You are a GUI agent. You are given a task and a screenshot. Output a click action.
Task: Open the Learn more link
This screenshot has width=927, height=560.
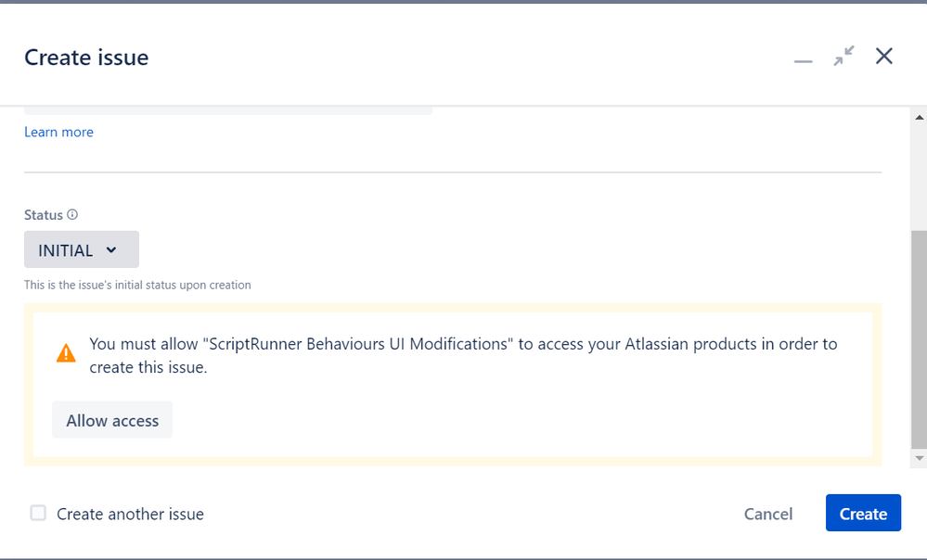point(58,132)
